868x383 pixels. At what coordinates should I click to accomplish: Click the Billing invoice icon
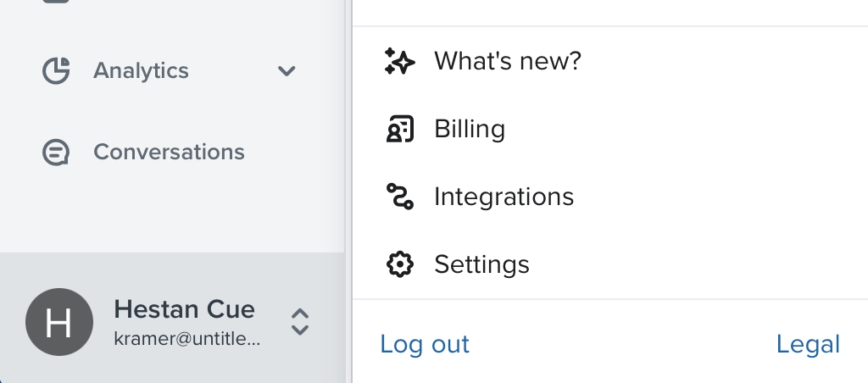tap(399, 130)
